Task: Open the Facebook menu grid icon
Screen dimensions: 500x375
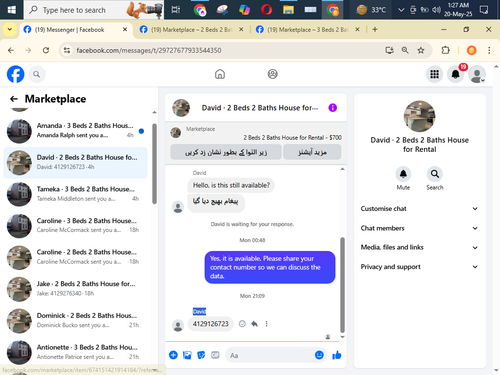Action: (x=434, y=74)
